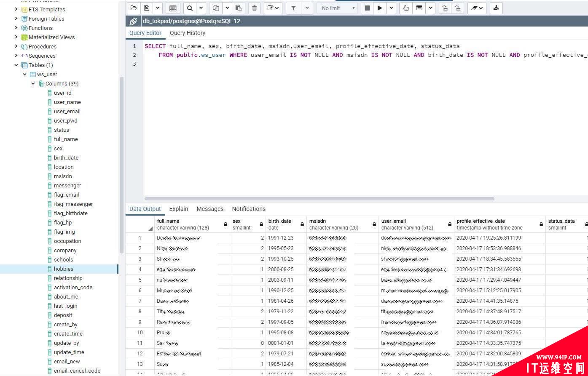The image size is (588, 376).
Task: Click the save data changes grid icon
Action: (173, 8)
